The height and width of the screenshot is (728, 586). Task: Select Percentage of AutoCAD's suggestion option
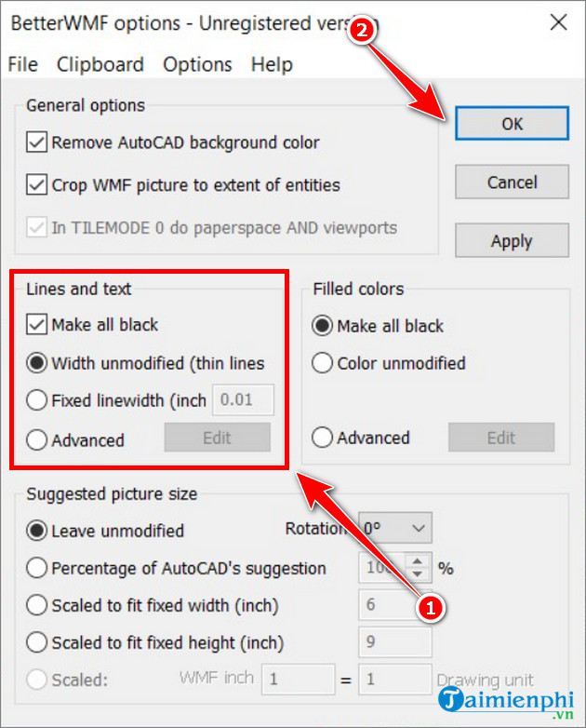click(x=37, y=568)
